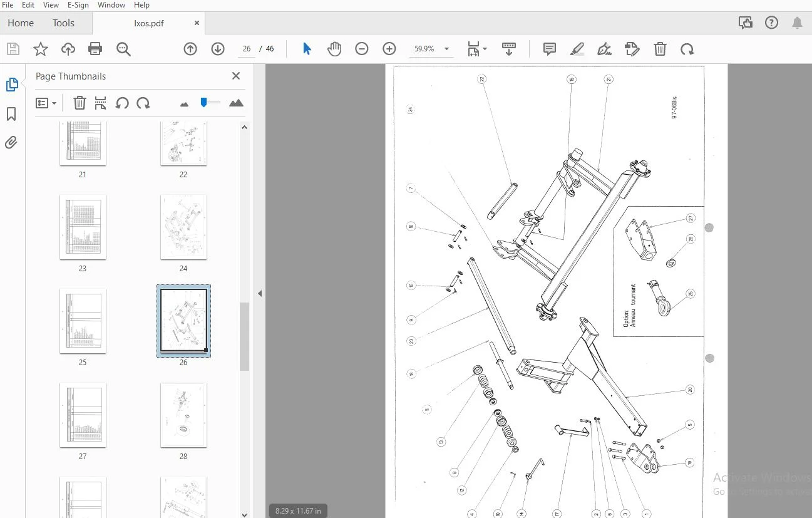Screen dimensions: 812x518
Task: Zoom out with the minus button
Action: click(362, 49)
